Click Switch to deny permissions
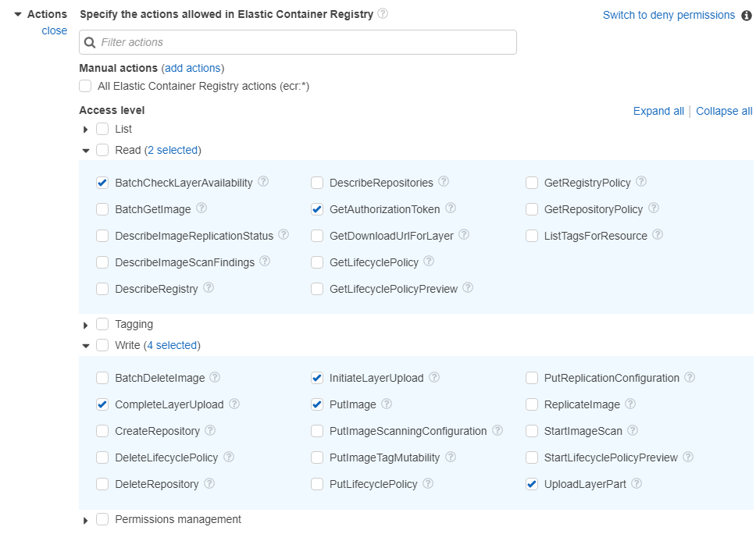This screenshot has width=756, height=534. click(x=669, y=15)
